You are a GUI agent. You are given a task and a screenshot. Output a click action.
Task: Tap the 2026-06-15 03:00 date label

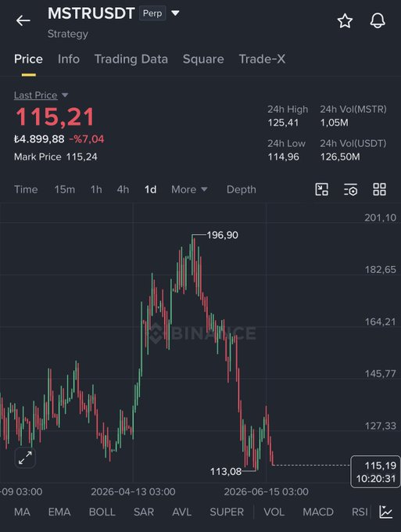pos(266,491)
